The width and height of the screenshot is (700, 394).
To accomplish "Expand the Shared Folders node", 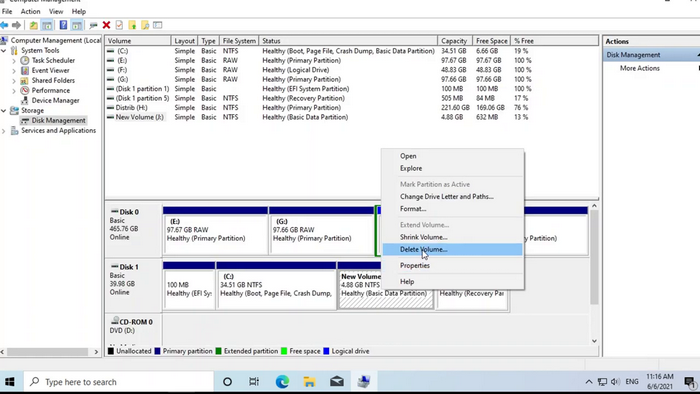I will pyautogui.click(x=14, y=81).
